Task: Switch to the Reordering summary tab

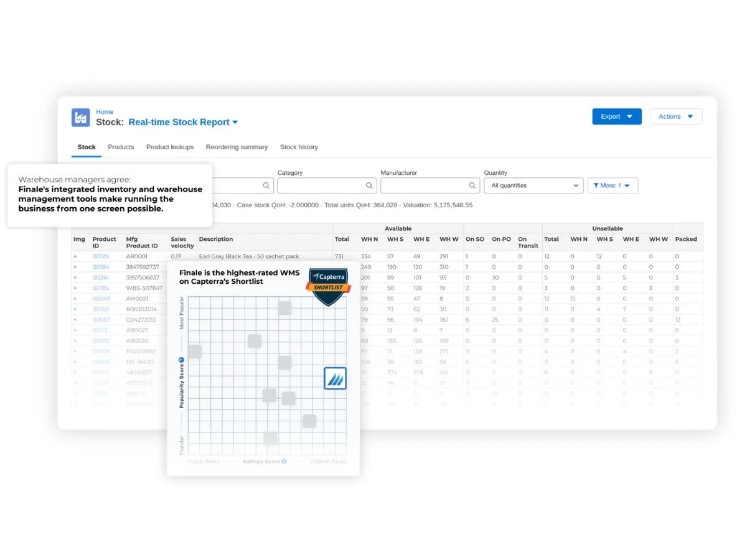Action: (237, 147)
